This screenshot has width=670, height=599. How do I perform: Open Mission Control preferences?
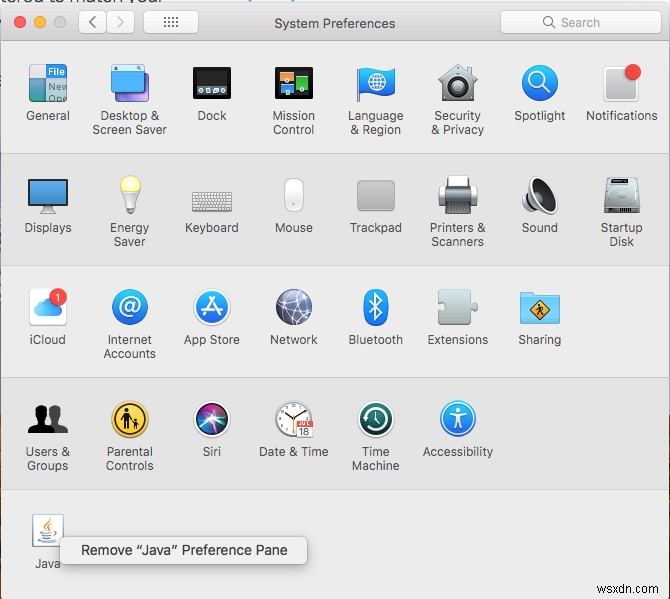click(294, 83)
